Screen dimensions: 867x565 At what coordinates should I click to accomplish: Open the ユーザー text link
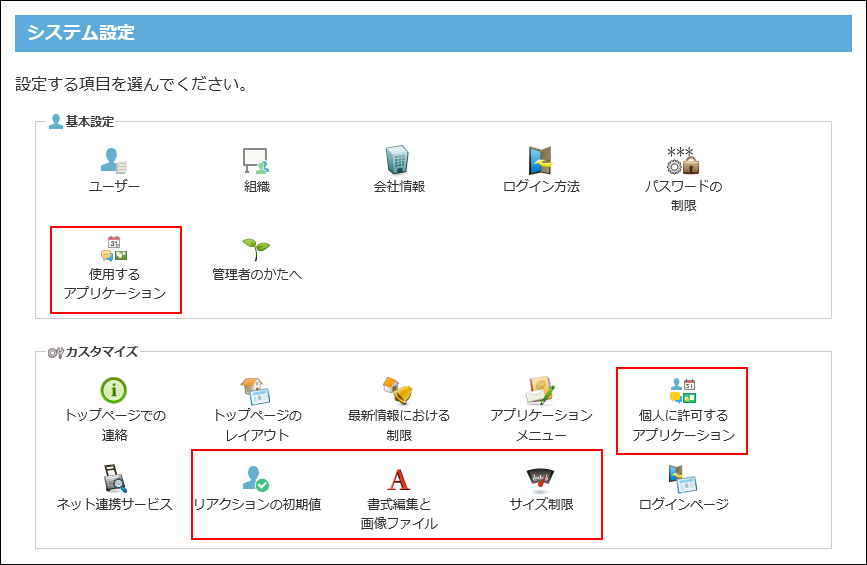114,186
